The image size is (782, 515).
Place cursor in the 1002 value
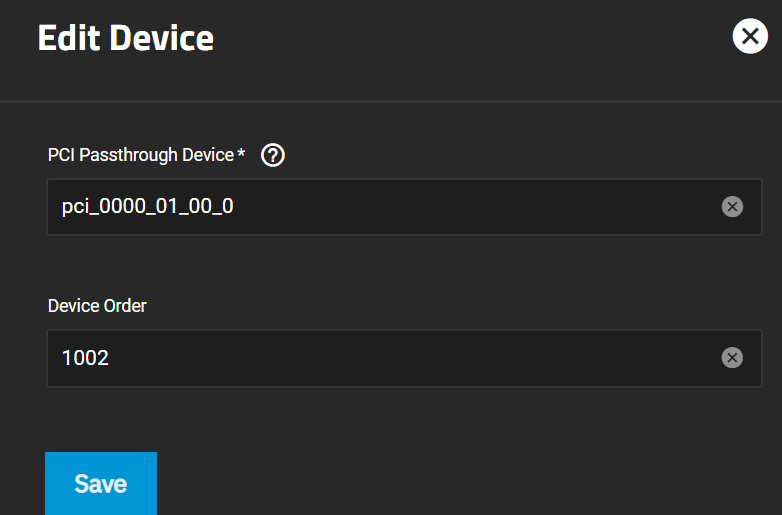[85, 357]
